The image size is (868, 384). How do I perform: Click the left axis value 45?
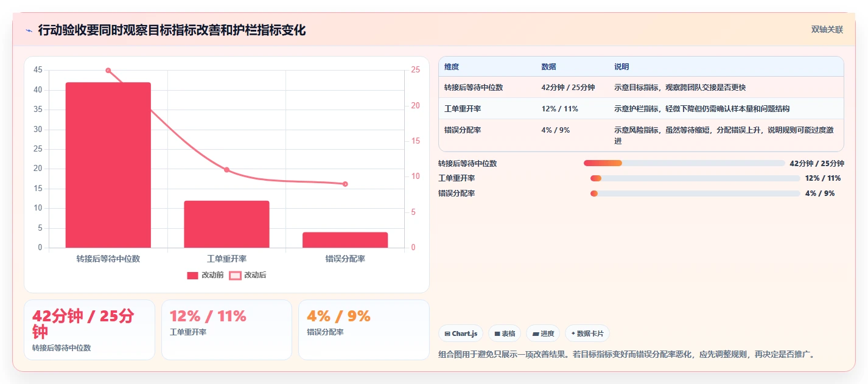pyautogui.click(x=38, y=70)
